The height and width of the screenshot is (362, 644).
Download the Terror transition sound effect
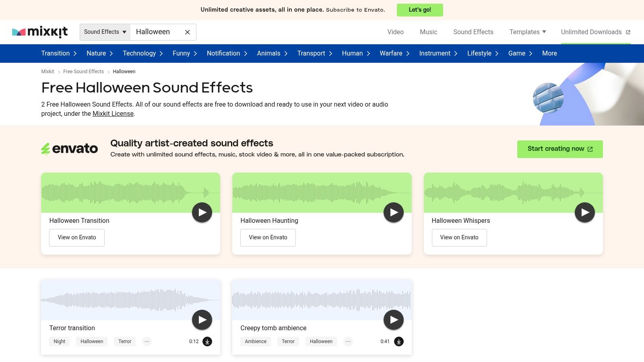point(207,341)
